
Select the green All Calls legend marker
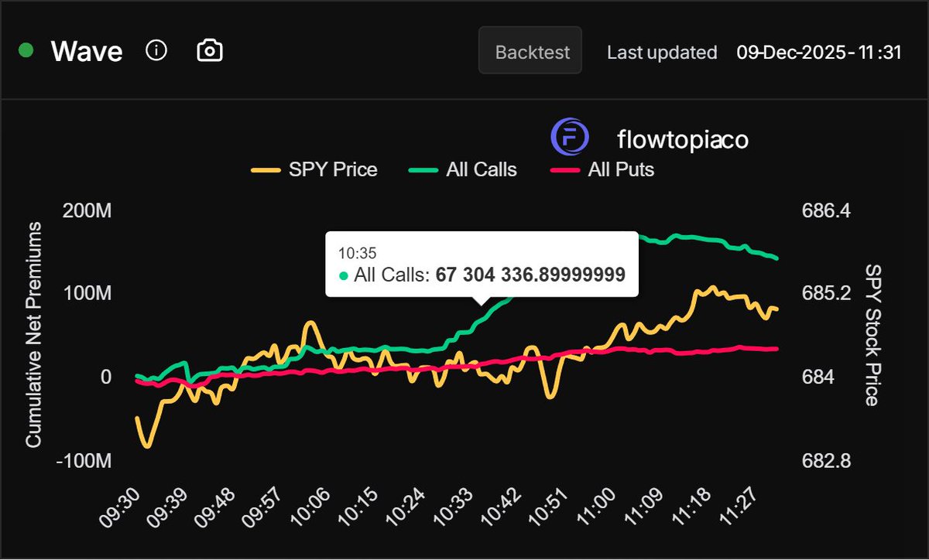pyautogui.click(x=422, y=169)
